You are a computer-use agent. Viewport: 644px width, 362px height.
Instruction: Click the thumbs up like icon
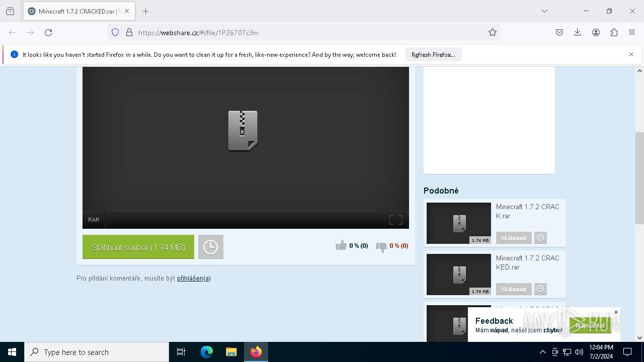341,245
